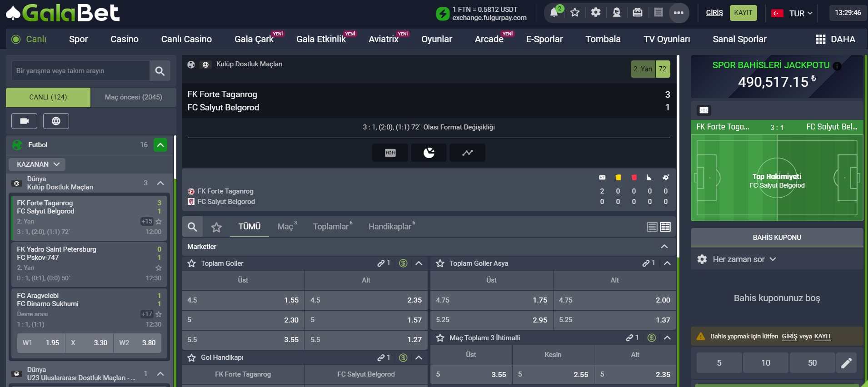Open the gift bonus icon

tap(638, 13)
